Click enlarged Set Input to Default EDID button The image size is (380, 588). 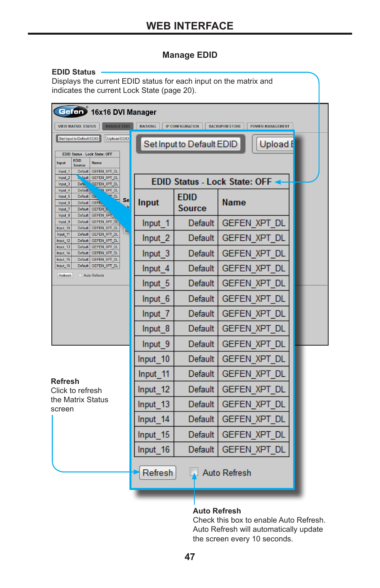coord(190,144)
